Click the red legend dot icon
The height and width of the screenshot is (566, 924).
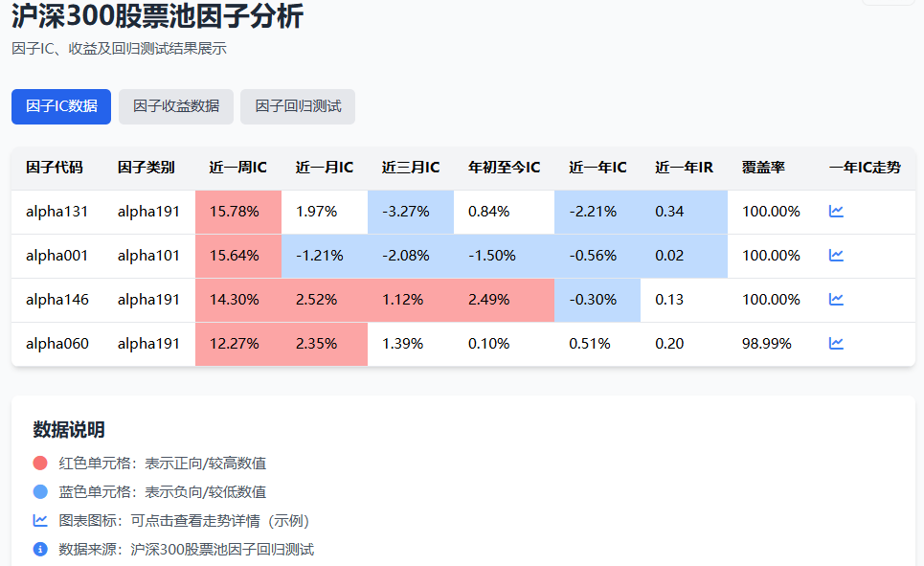[x=39, y=463]
